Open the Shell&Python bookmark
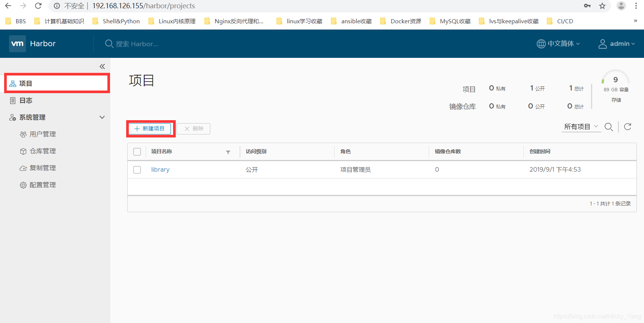 [116, 21]
